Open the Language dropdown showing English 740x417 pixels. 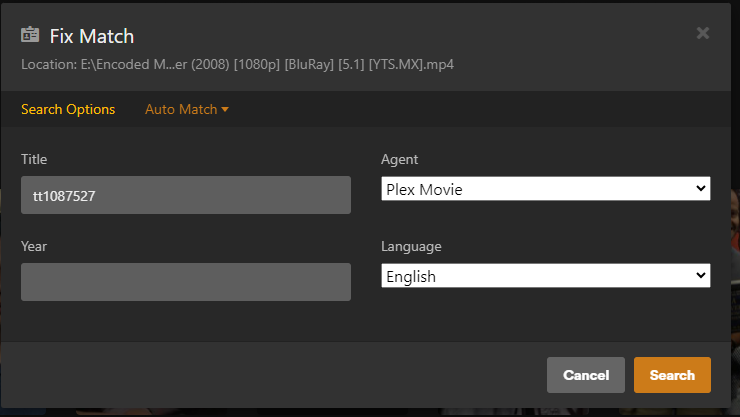[x=545, y=276]
